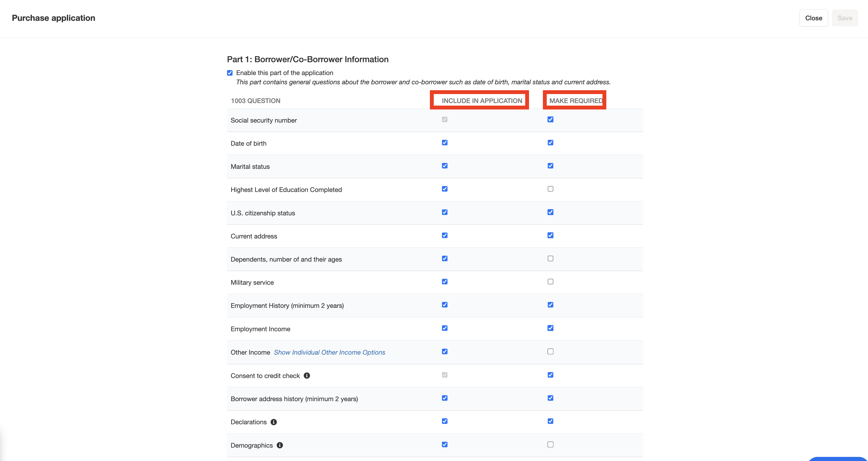Click the Make Required column header
868x461 pixels.
tap(575, 100)
